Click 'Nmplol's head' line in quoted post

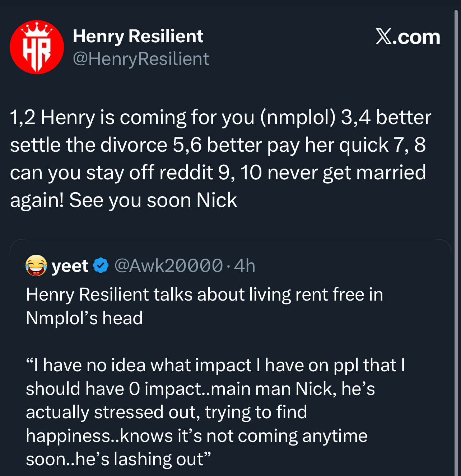tap(84, 318)
